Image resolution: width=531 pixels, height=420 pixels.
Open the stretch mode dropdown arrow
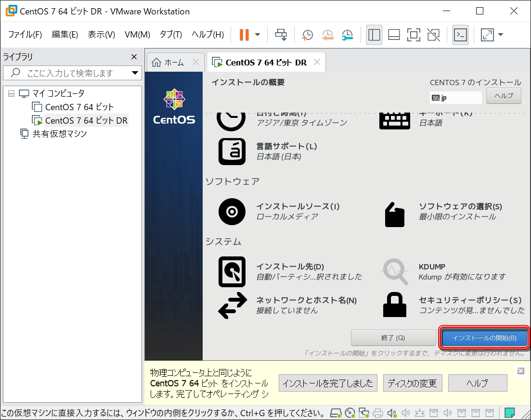[501, 35]
